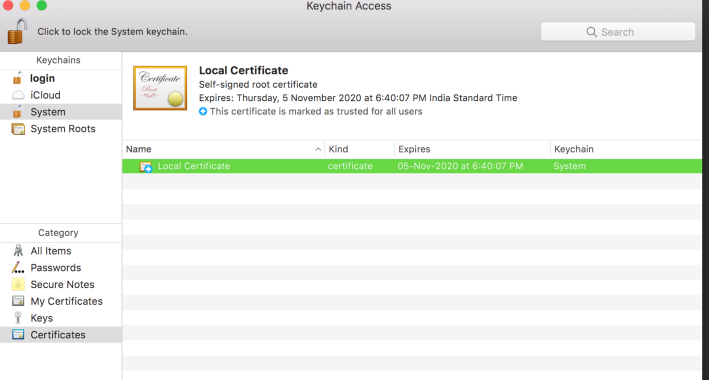Select the System Roots keychain
Screen dimensions: 709x380
click(61, 128)
